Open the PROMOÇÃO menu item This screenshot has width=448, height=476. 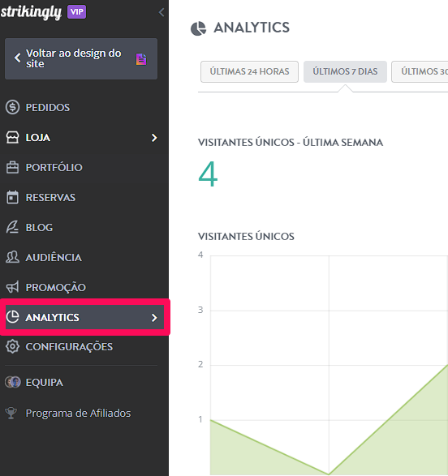(x=82, y=287)
